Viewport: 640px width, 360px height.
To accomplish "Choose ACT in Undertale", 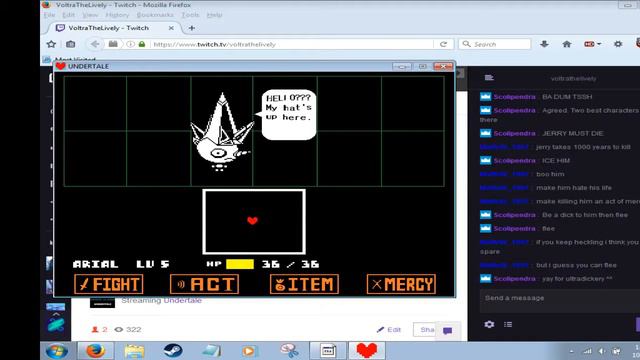I will [204, 284].
